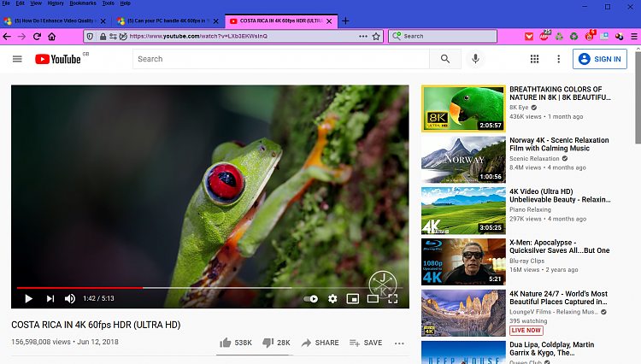The width and height of the screenshot is (641, 364).
Task: Close the 'COSTA RICA IN 4K' tab
Action: tap(329, 21)
